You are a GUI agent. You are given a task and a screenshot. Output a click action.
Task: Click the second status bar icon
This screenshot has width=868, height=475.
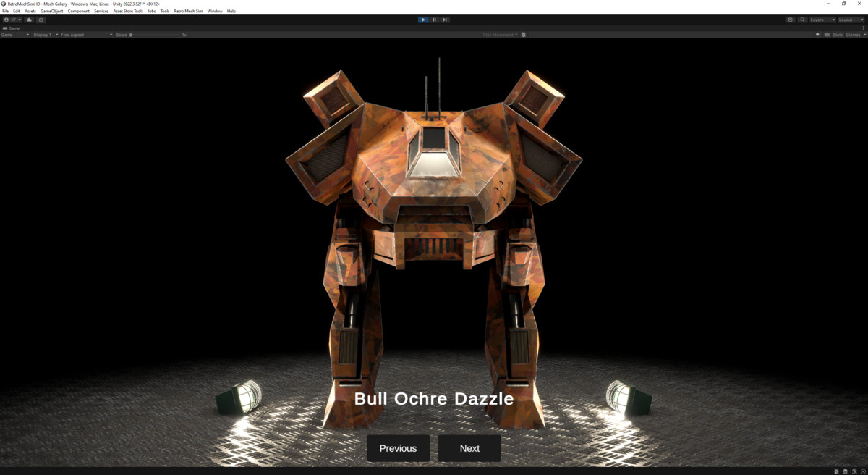pos(846,471)
